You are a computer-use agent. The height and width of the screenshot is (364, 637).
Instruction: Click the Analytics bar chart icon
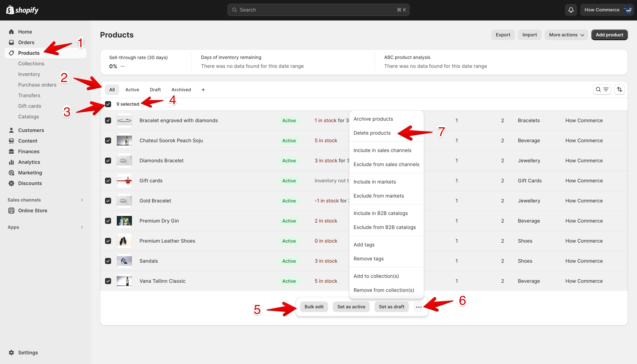point(11,162)
